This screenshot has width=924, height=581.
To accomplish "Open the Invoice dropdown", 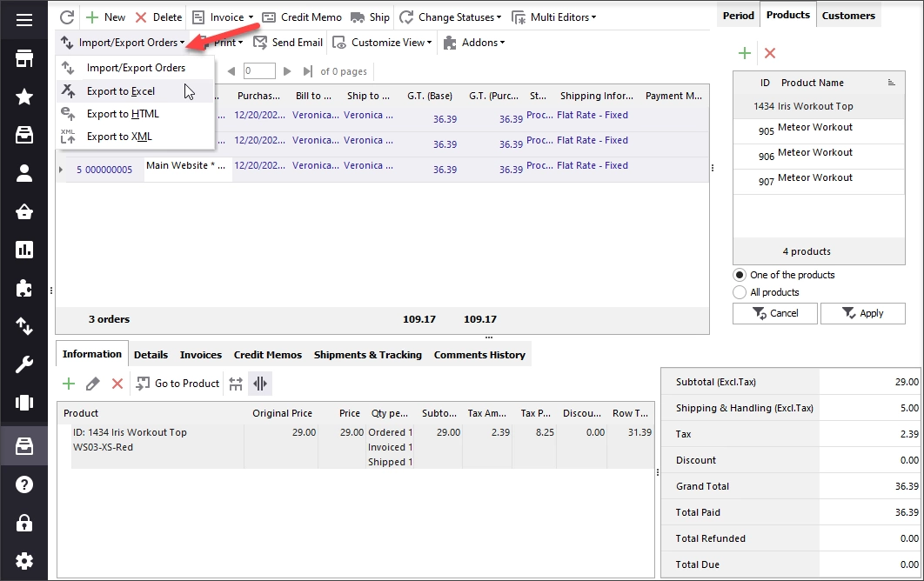I will [223, 17].
